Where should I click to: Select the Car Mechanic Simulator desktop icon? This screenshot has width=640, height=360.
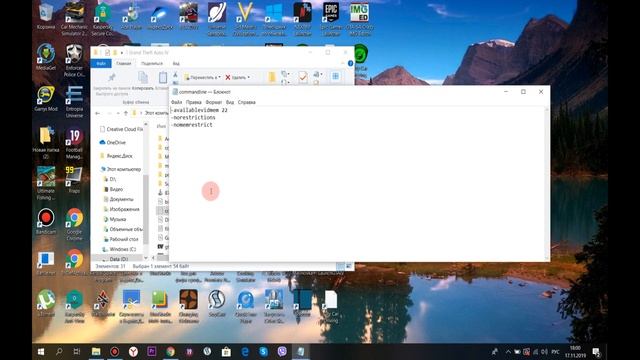pos(74,19)
